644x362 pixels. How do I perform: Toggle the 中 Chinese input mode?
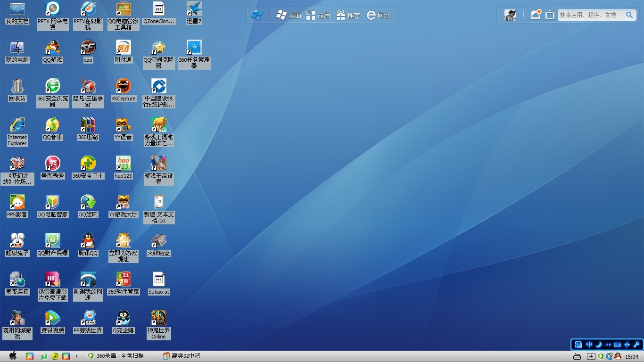(x=589, y=345)
